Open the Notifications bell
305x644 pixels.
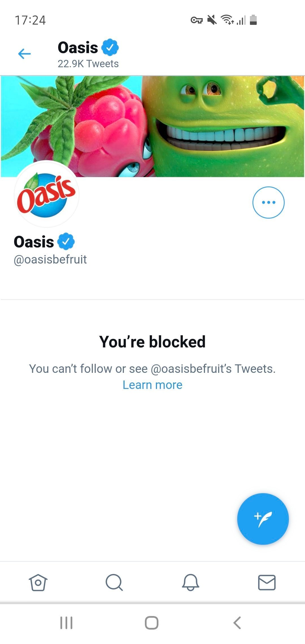tap(191, 582)
